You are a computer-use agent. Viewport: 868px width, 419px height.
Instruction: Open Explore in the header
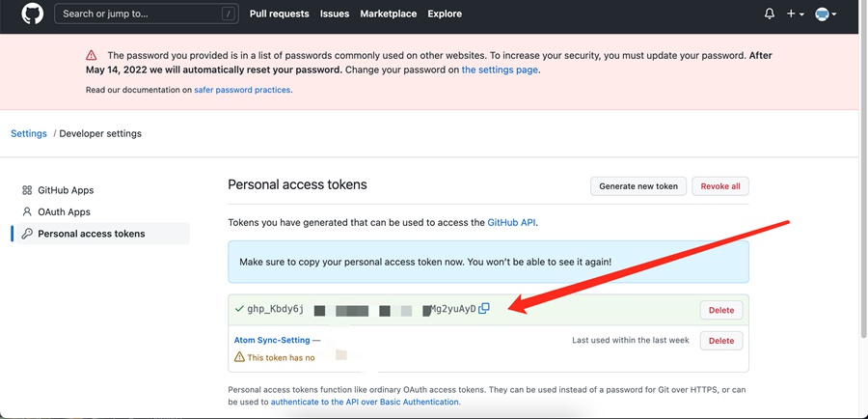[445, 14]
